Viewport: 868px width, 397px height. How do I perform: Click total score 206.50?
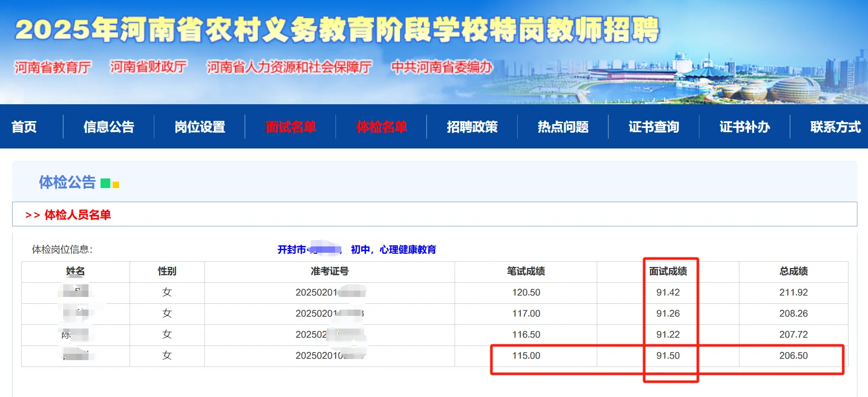tap(794, 355)
